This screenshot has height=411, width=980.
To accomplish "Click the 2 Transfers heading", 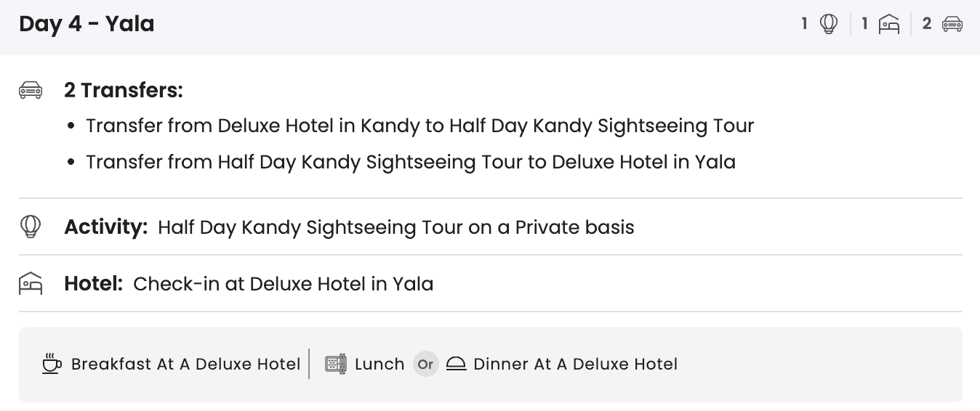I will (124, 90).
